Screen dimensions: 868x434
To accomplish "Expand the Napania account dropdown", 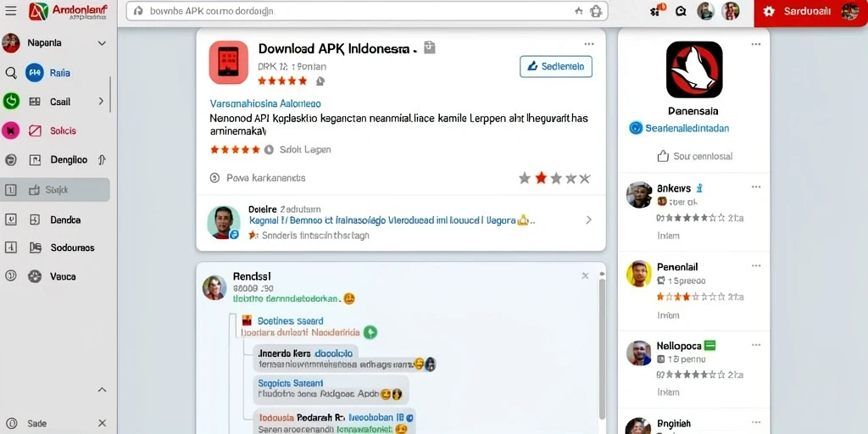I will click(x=102, y=43).
